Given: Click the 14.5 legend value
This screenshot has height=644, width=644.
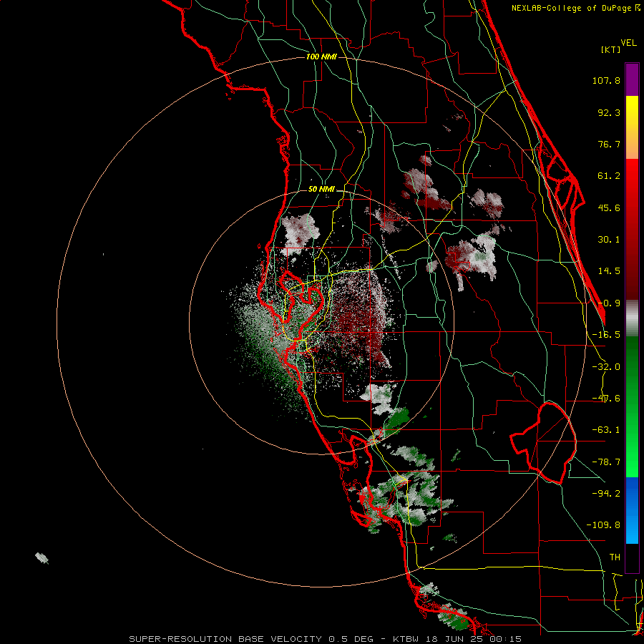Looking at the screenshot, I should pos(609,271).
